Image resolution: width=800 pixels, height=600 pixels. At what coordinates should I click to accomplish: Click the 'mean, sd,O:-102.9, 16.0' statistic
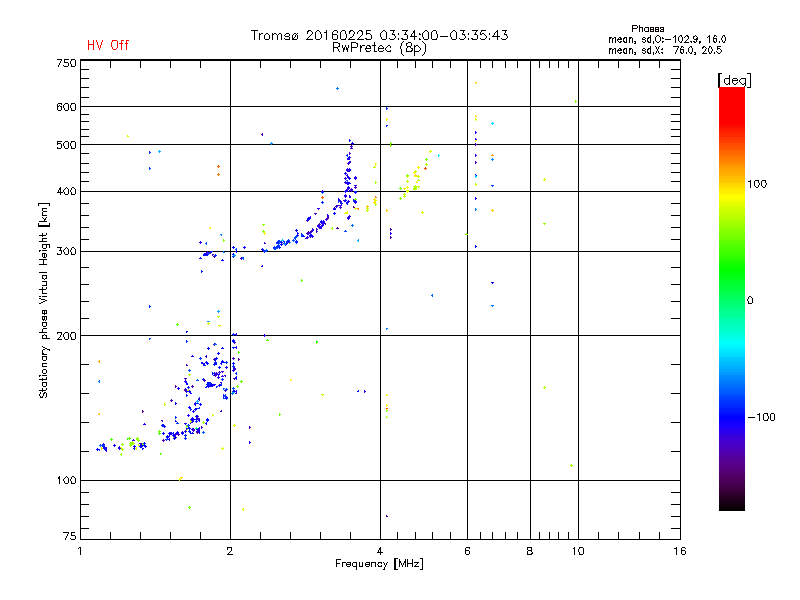pyautogui.click(x=667, y=39)
